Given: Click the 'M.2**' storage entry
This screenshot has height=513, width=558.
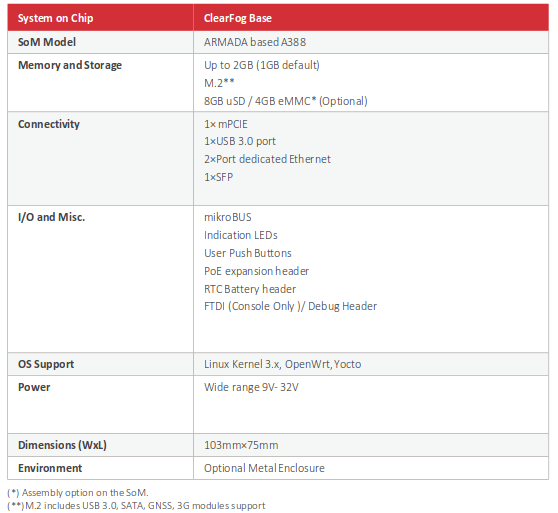Looking at the screenshot, I should 219,83.
